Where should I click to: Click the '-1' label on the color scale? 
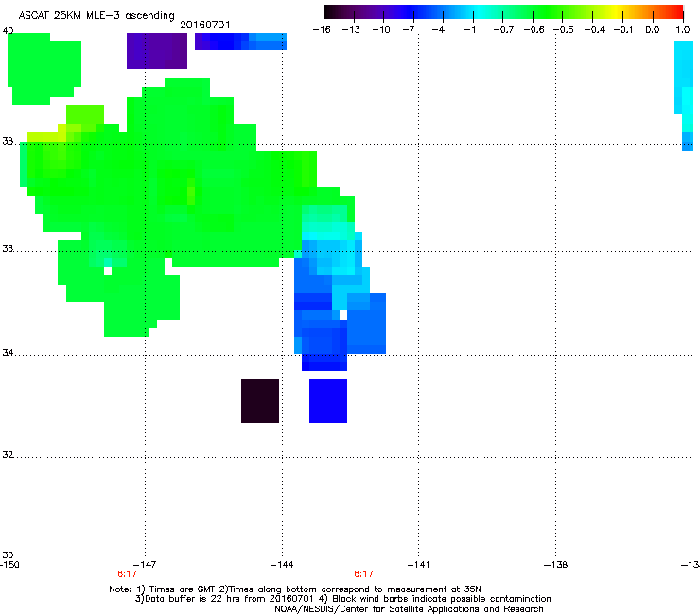click(469, 30)
